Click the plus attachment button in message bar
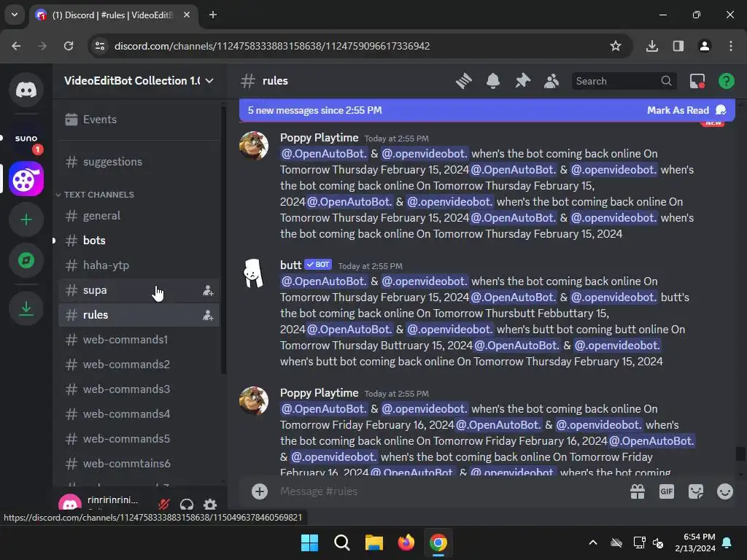Screen dimensions: 747x560 (260, 491)
